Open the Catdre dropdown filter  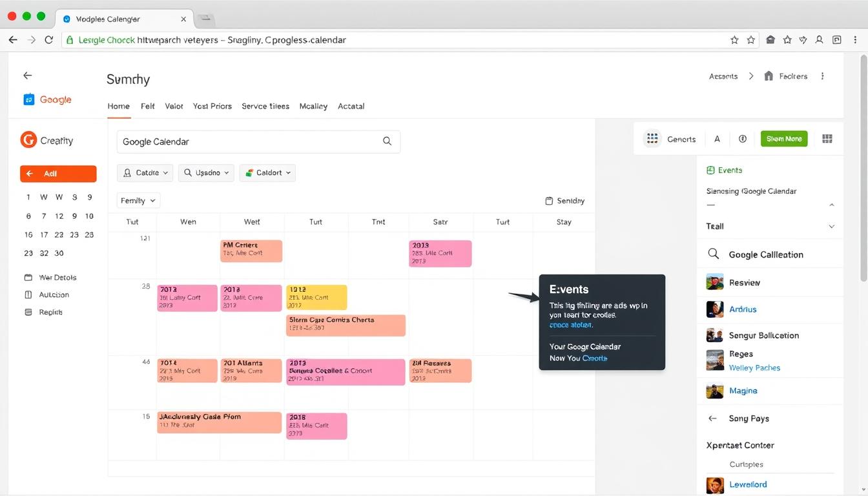tap(145, 172)
